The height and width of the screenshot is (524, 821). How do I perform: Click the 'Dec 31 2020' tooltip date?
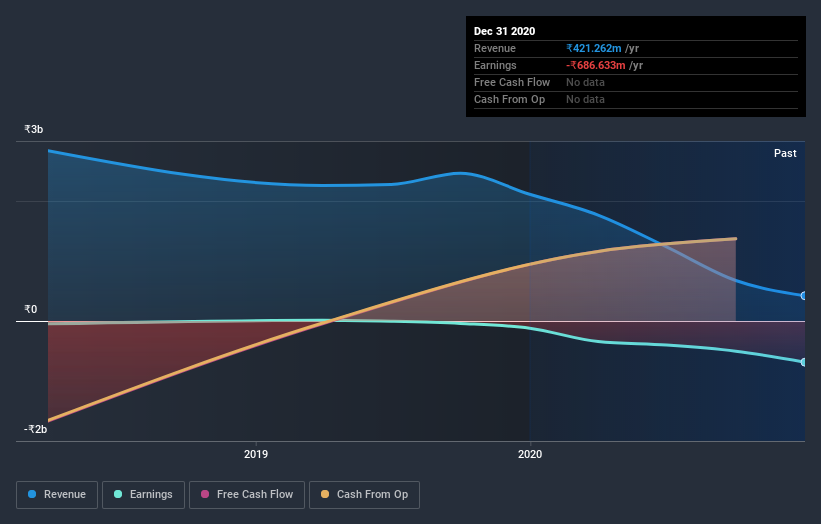point(504,31)
